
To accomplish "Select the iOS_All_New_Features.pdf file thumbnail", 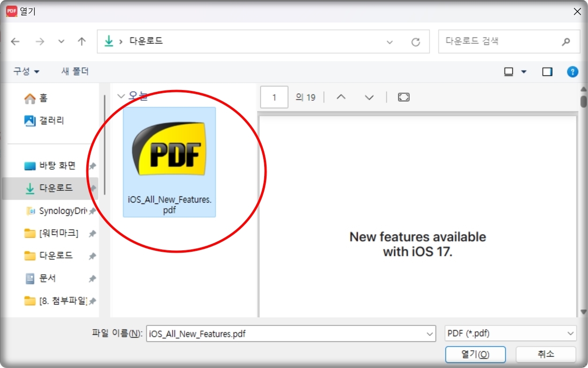I will (x=169, y=162).
